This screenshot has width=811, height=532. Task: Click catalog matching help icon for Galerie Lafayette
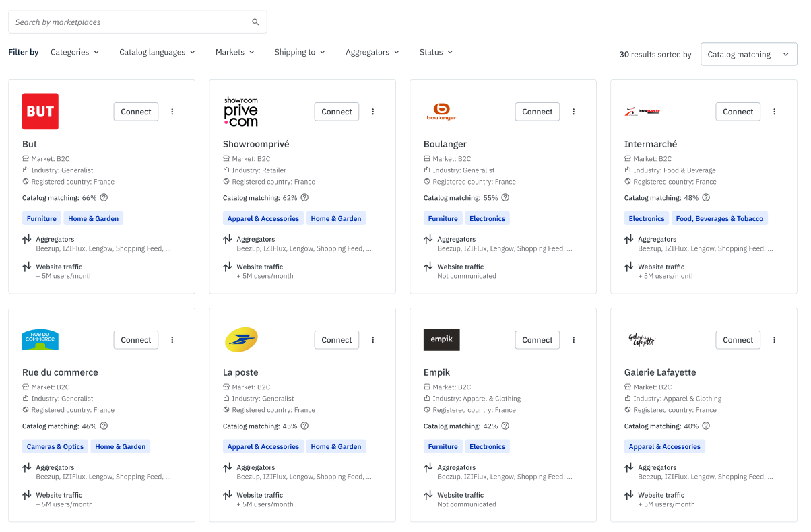706,426
